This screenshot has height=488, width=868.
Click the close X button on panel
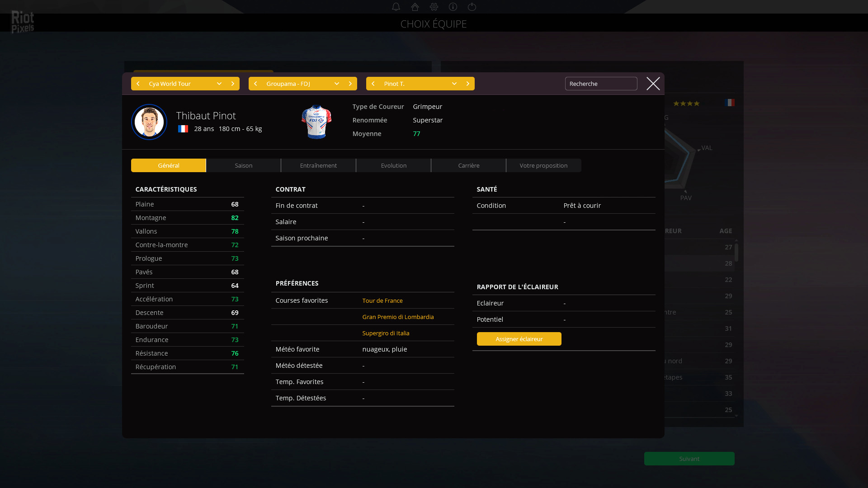pyautogui.click(x=653, y=84)
